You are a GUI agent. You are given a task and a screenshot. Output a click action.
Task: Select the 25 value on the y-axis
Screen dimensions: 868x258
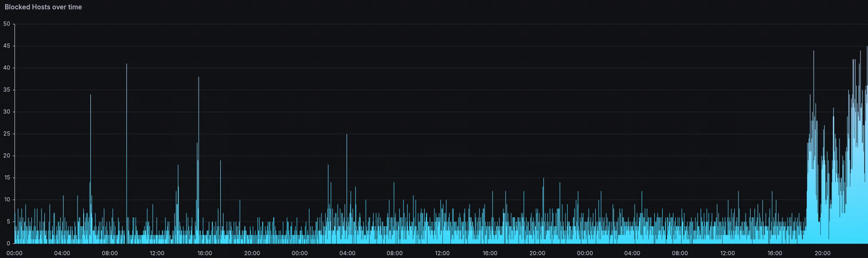click(7, 134)
